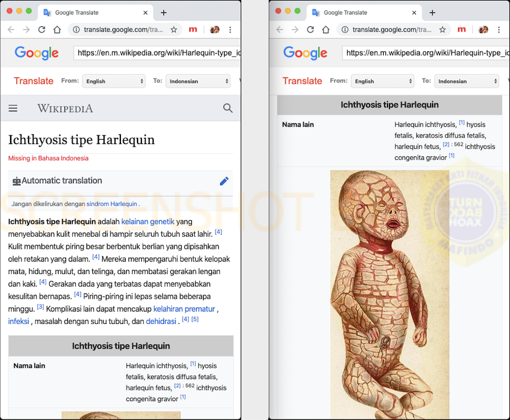Viewport: 510px width, 420px height.
Task: Reload the page in the left browser window
Action: 41,30
